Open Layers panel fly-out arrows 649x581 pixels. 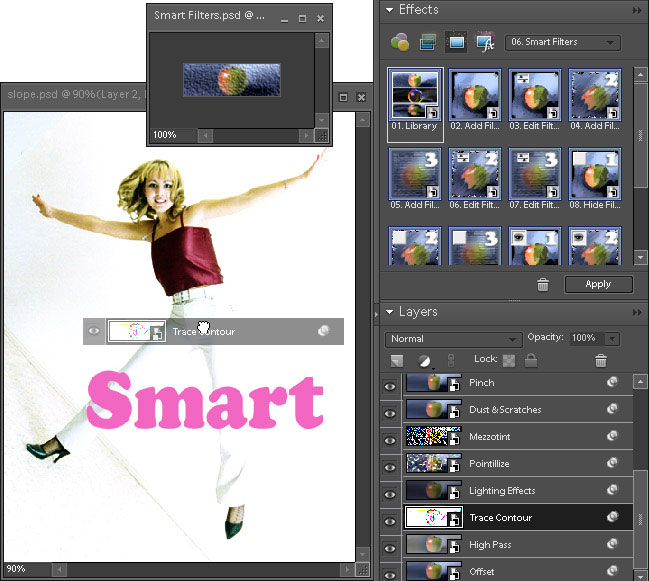tap(637, 312)
